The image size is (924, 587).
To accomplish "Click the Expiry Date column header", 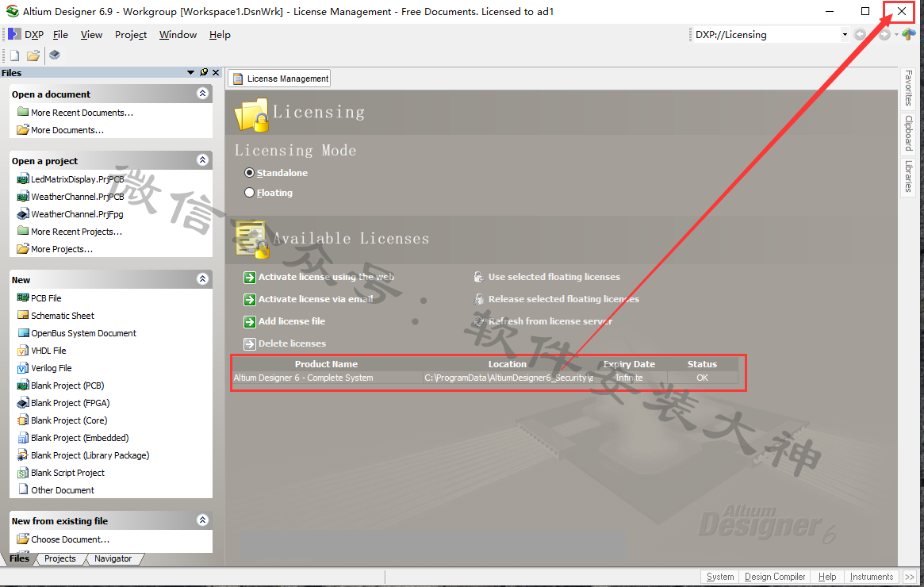I will 630,364.
